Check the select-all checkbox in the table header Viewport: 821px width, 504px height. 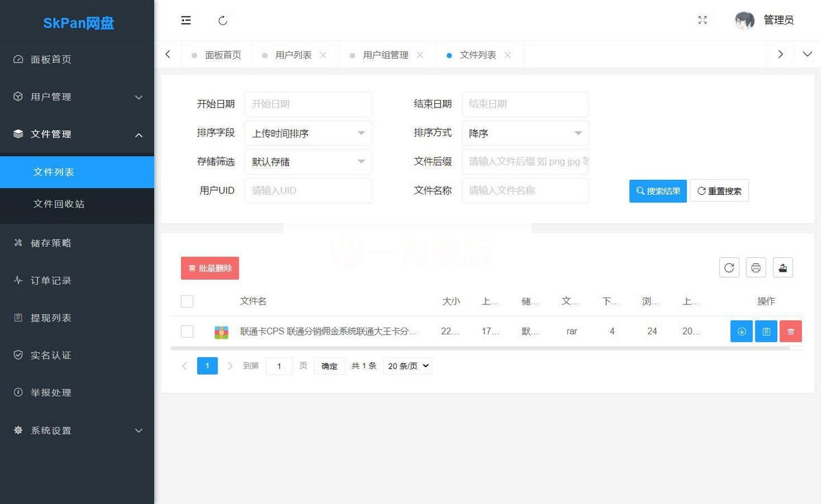click(187, 301)
